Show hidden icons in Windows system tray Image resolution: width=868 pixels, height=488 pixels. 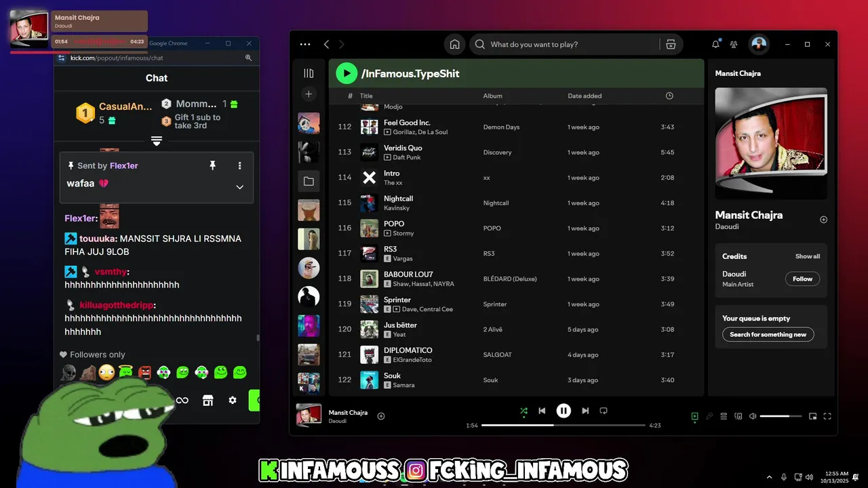pos(769,477)
